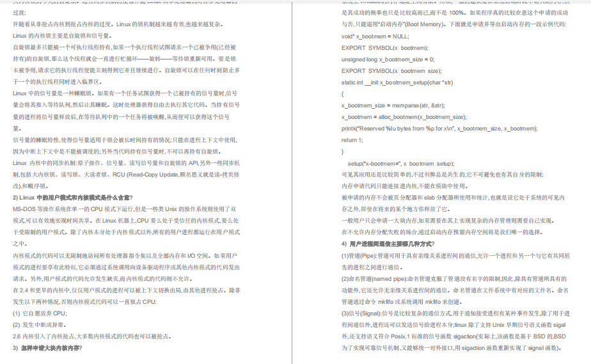Click the line "x_bootmem = alloc_bootmem(x_bootmem_size);"
The height and width of the screenshot is (364, 591).
(404, 117)
